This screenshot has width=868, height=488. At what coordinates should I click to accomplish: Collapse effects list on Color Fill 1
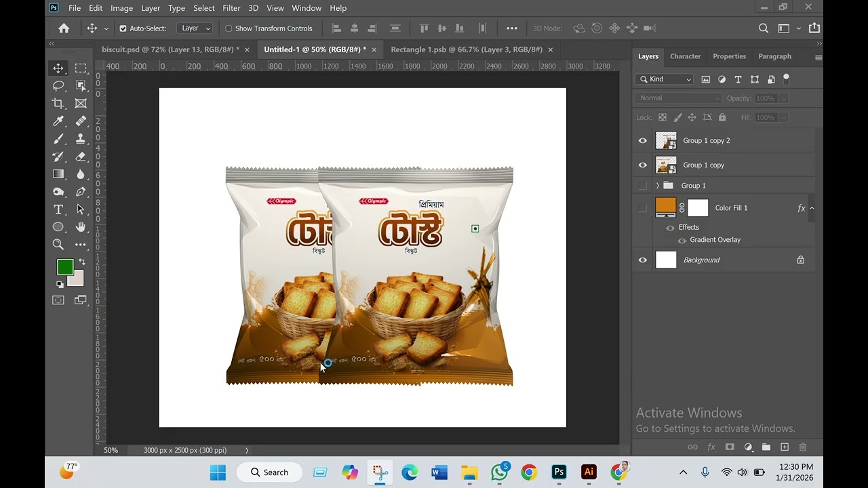click(x=812, y=208)
